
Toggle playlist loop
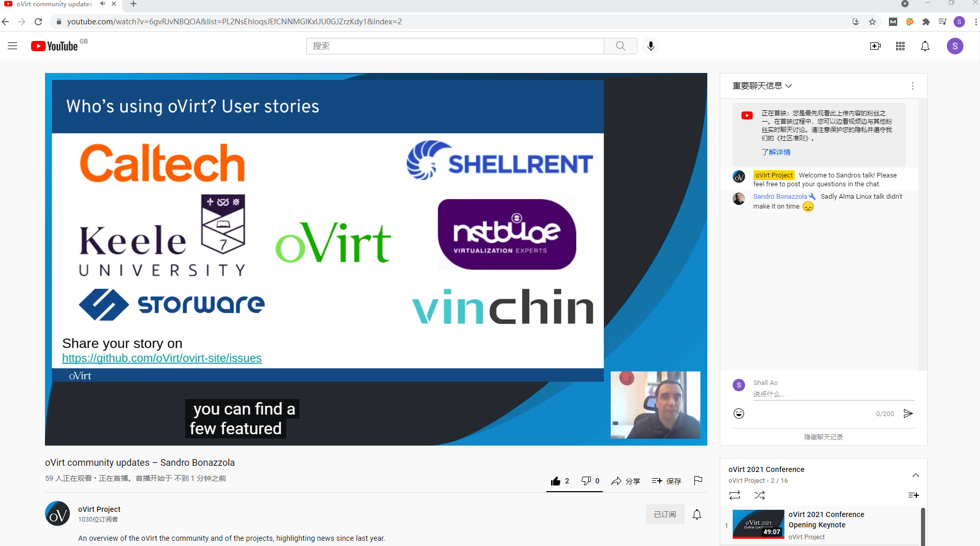tap(735, 495)
